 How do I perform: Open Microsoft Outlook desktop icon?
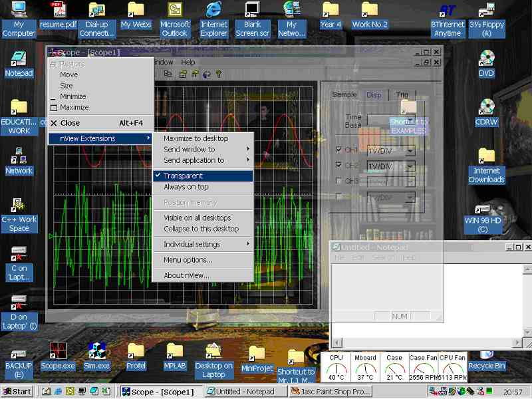click(x=175, y=11)
